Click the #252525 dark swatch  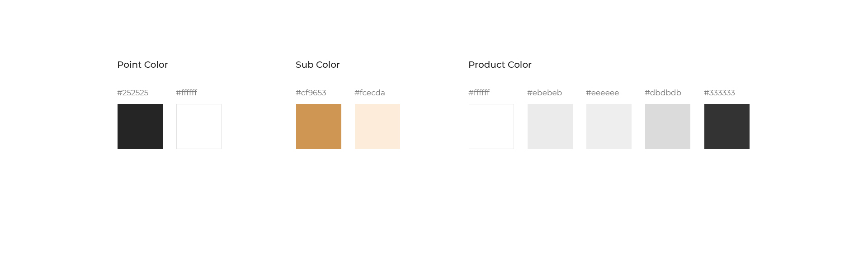[x=140, y=126]
